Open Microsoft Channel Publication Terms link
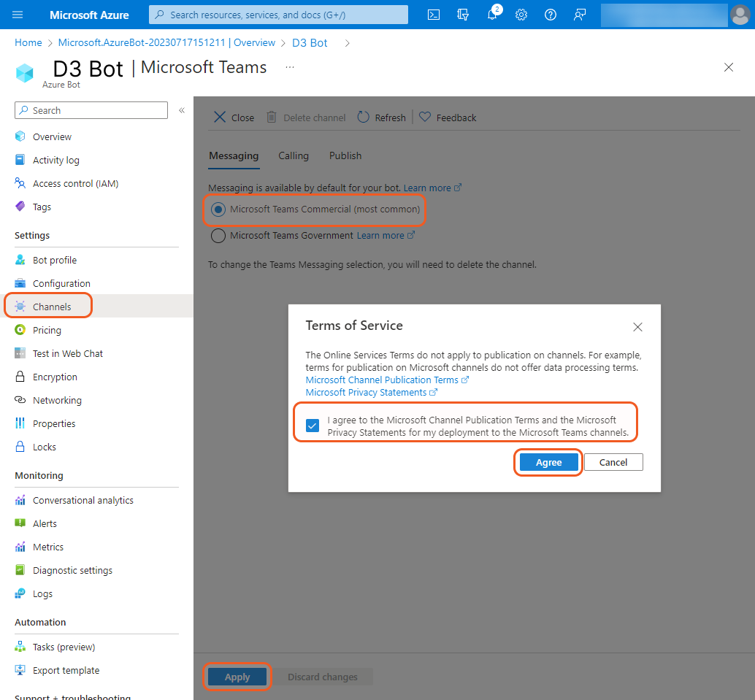Screen dimensions: 755x700 coord(387,380)
